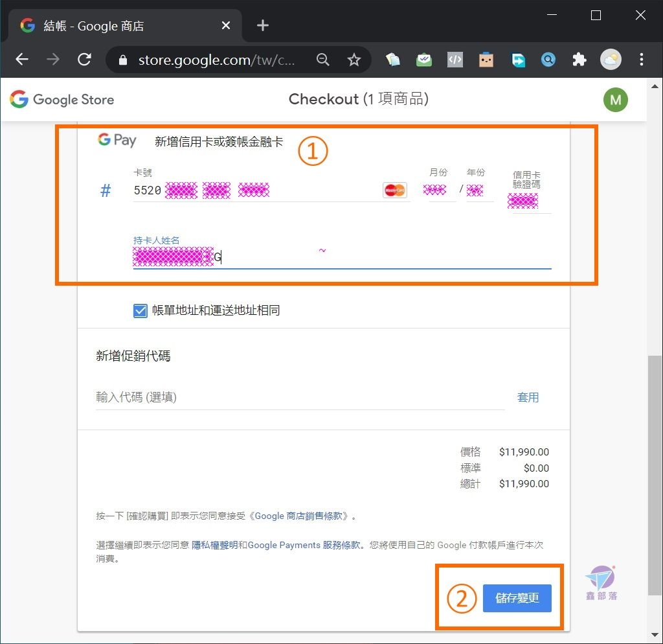Click the 新增信用卡或簽帳金融卡 heading
Screen dimensions: 663x644
(219, 142)
